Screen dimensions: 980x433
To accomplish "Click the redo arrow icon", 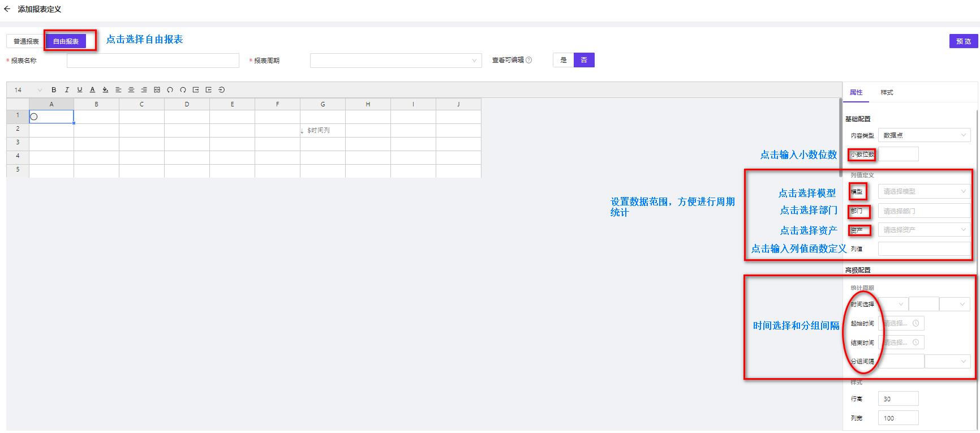I will pyautogui.click(x=183, y=90).
